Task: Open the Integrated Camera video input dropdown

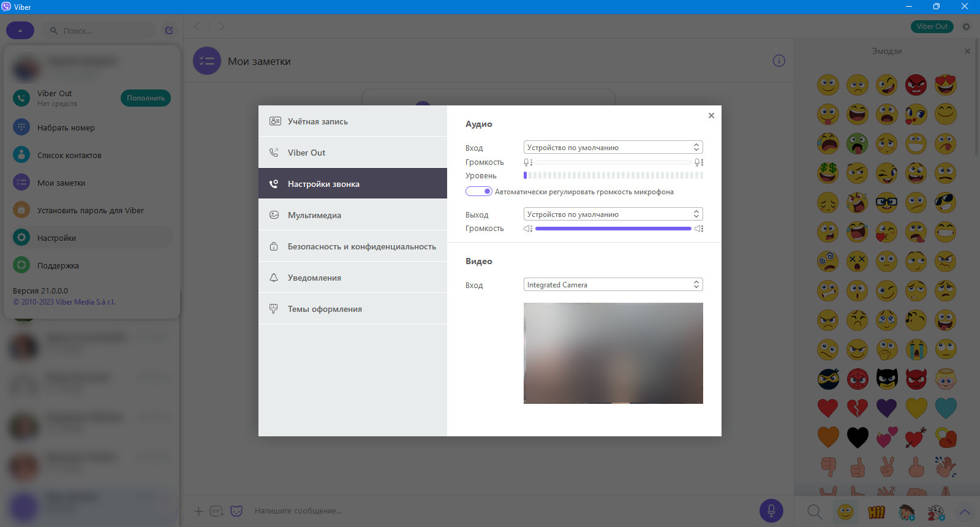Action: pos(613,284)
